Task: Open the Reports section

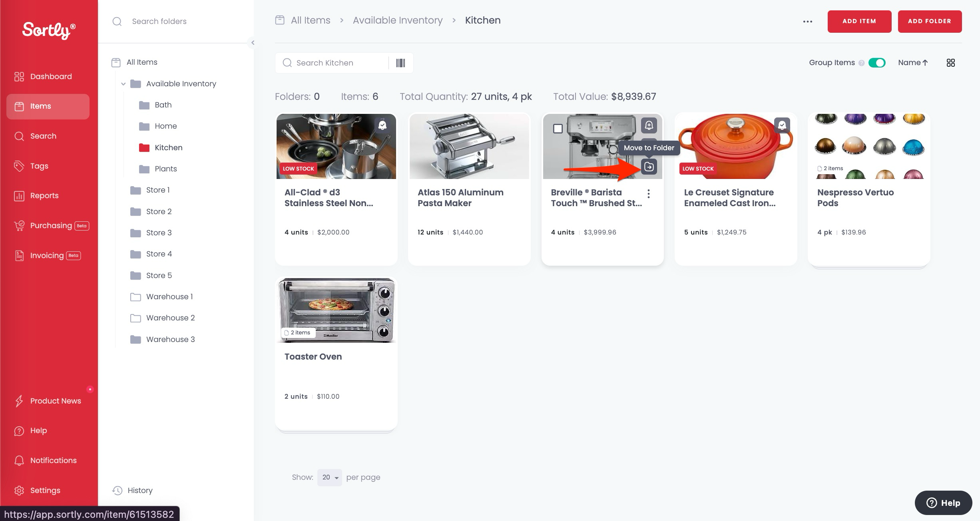Action: tap(36, 196)
